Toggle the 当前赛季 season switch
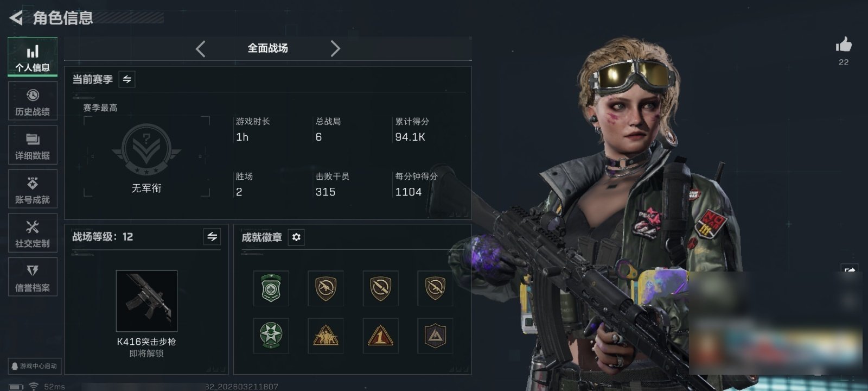The image size is (868, 391). pyautogui.click(x=127, y=79)
